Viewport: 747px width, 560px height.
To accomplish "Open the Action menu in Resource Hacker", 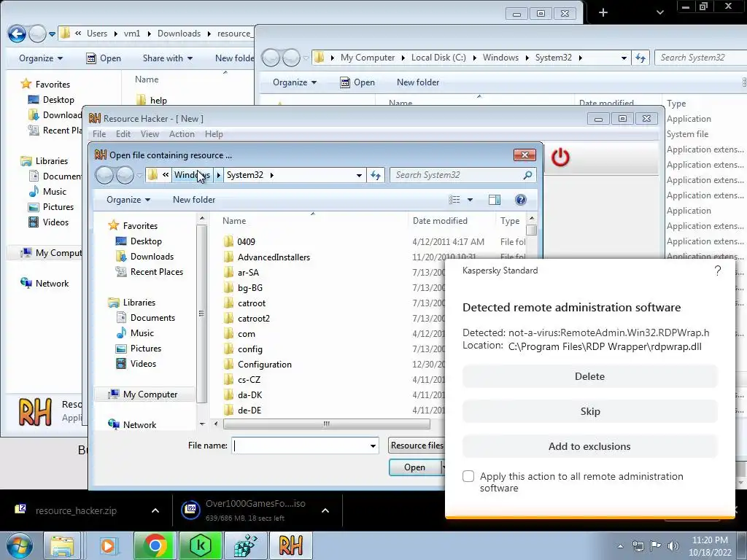I will pos(182,134).
